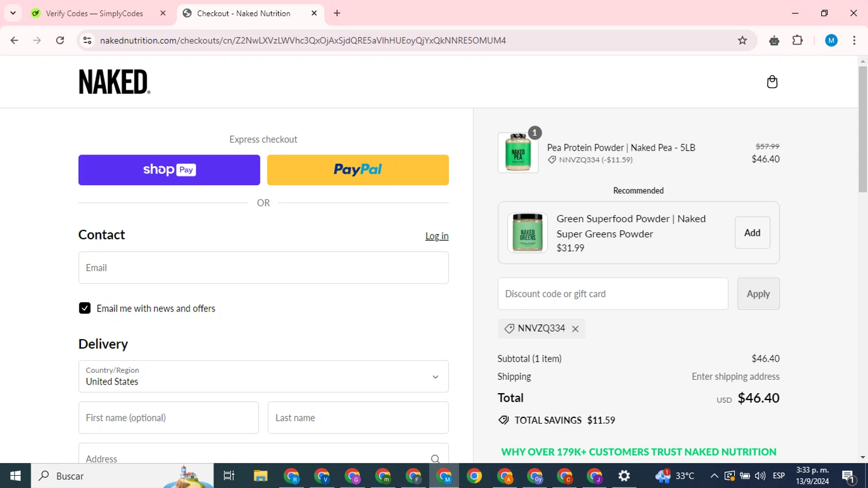Click the Log in link
The width and height of the screenshot is (868, 488).
[437, 236]
